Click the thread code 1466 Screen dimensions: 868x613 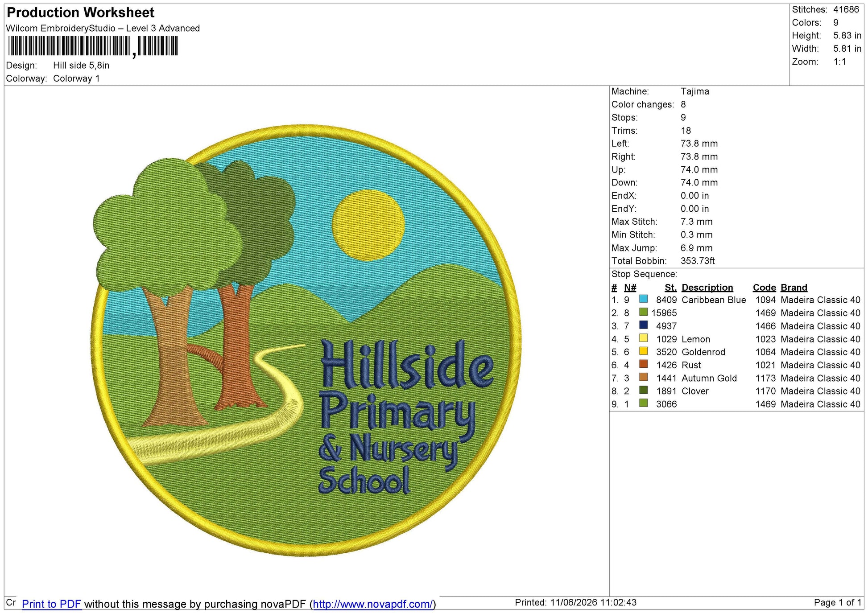click(765, 326)
